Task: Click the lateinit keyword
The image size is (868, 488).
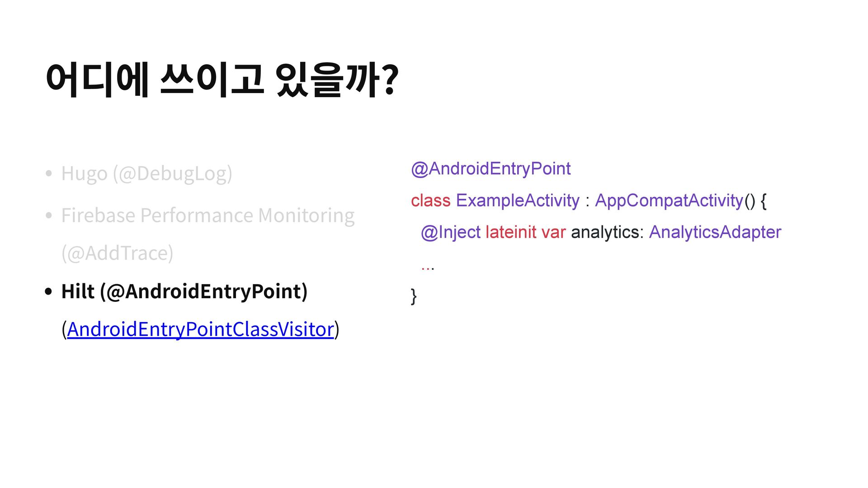Action: (511, 232)
